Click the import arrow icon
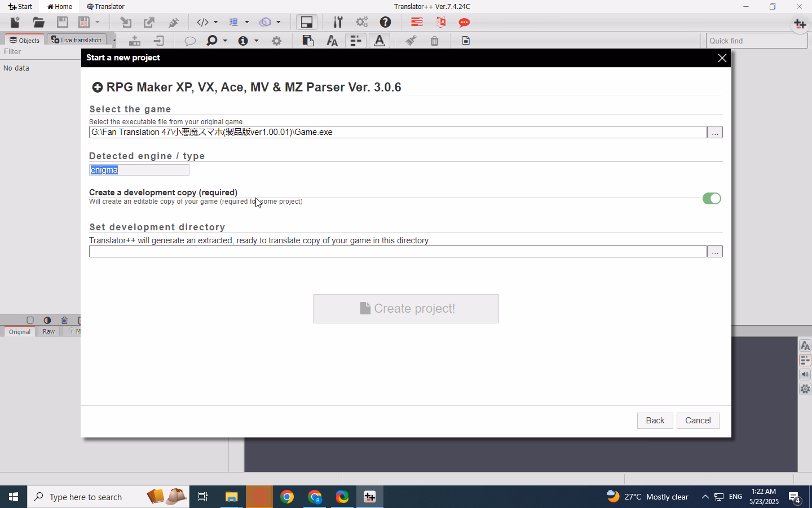Viewport: 812px width, 508px height. (126, 22)
